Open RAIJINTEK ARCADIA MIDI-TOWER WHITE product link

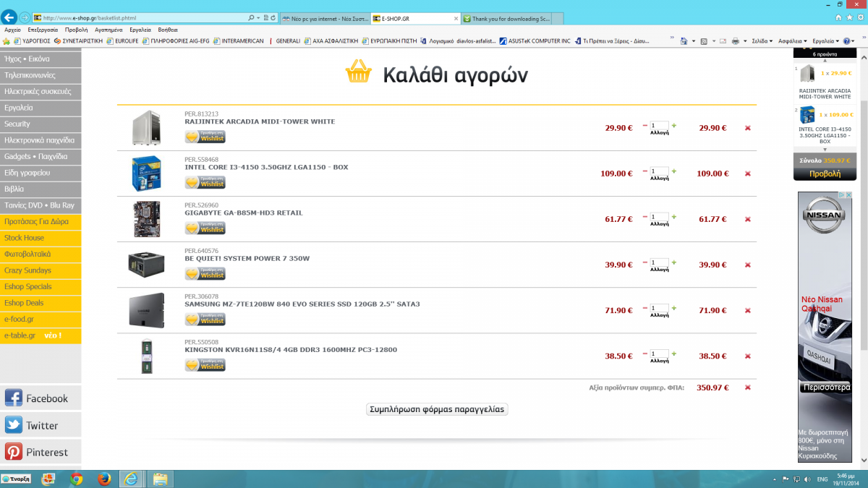click(x=260, y=121)
